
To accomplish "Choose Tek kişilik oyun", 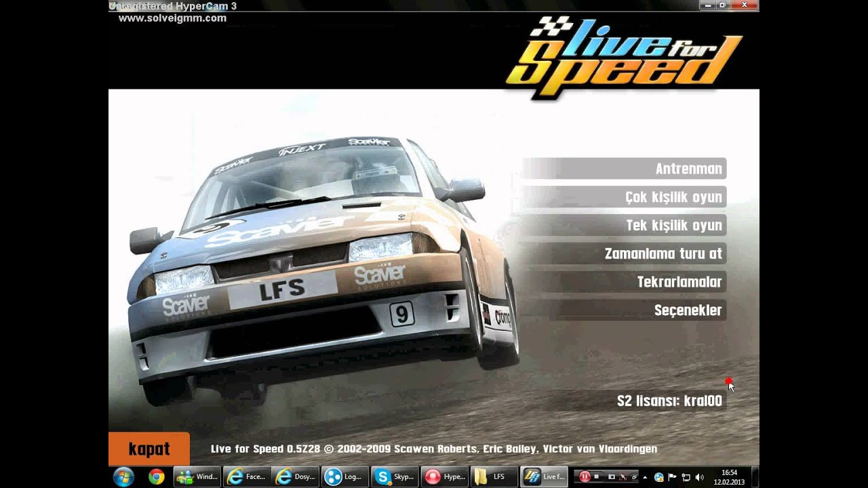I will click(625, 226).
